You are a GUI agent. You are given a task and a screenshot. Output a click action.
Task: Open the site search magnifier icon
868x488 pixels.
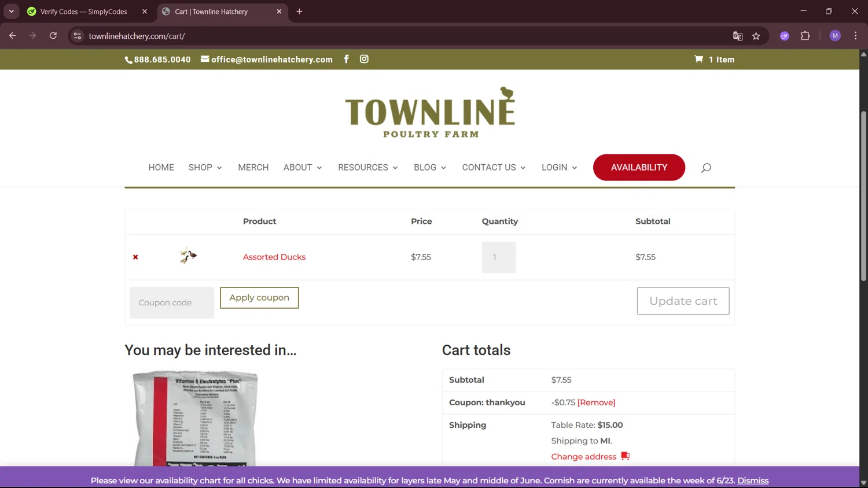706,168
